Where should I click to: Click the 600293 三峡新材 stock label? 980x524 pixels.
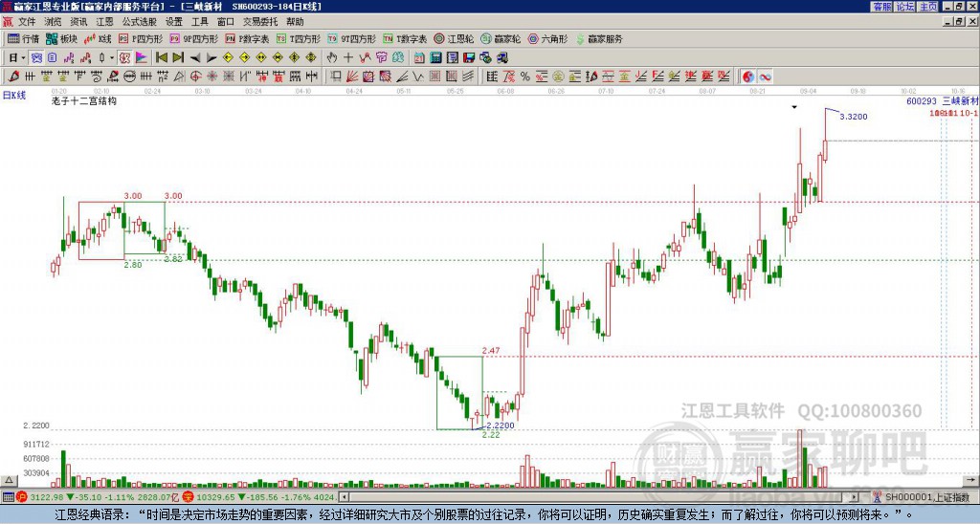943,100
